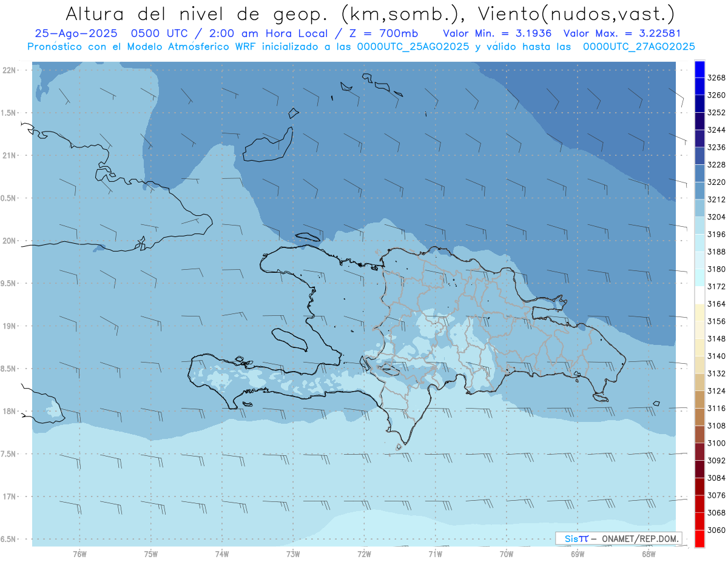
Task: Click the 17N latitude axis label
Action: point(8,497)
